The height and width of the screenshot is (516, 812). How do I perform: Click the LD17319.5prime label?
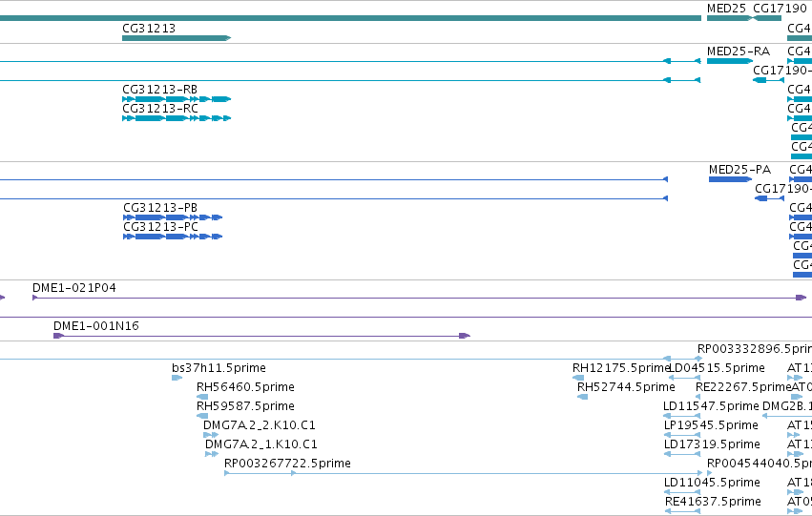pos(712,444)
